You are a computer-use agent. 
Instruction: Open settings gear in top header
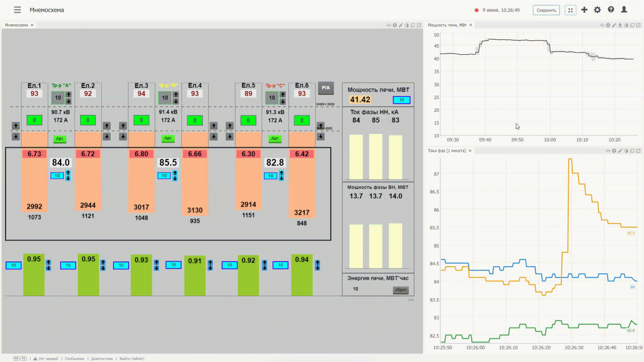pos(597,10)
